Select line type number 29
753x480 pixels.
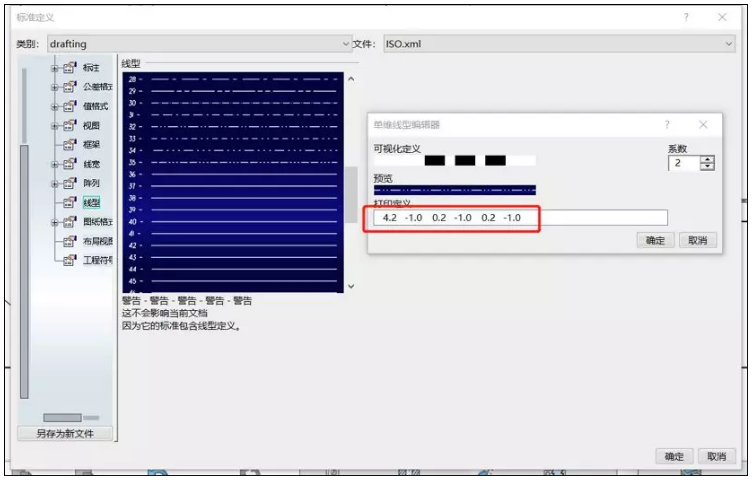233,91
